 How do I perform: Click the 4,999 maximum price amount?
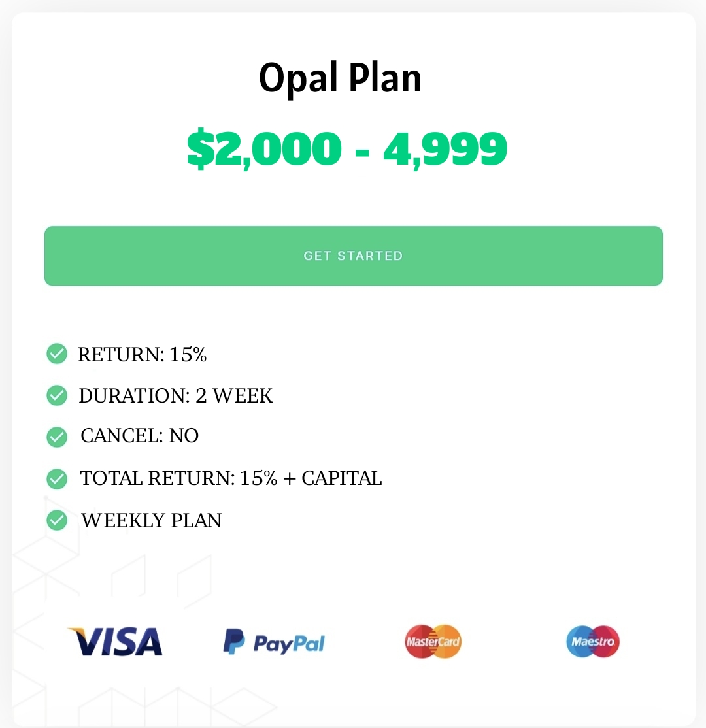[445, 148]
